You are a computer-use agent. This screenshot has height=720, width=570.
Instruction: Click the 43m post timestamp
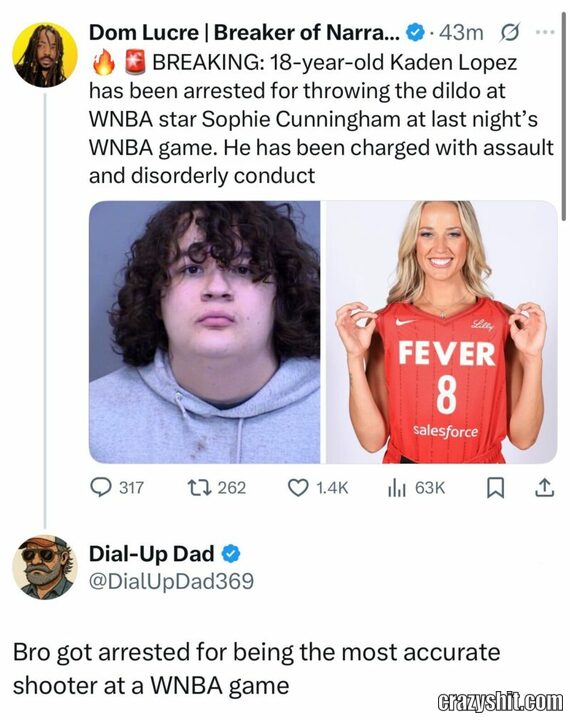[461, 33]
